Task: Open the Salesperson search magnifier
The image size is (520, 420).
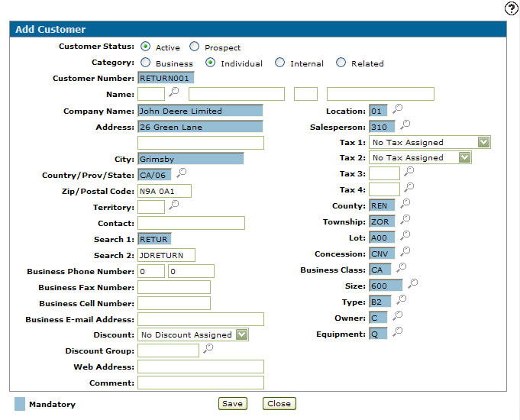Action: tap(405, 125)
